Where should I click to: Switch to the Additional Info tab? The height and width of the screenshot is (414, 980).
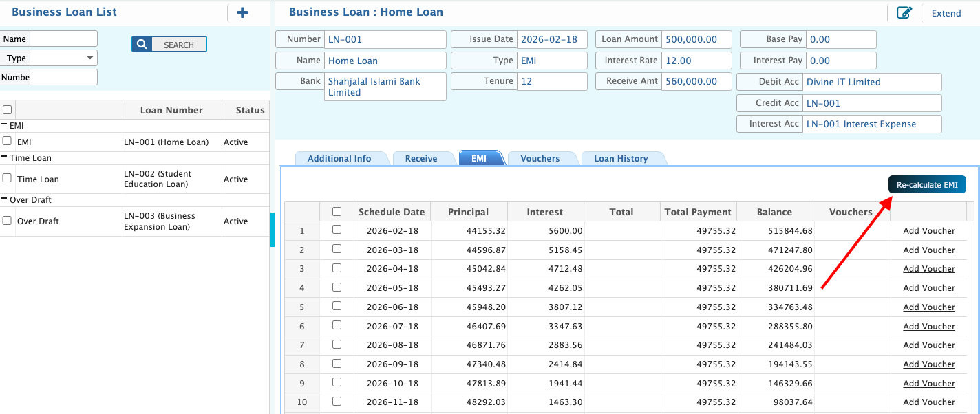click(x=339, y=158)
